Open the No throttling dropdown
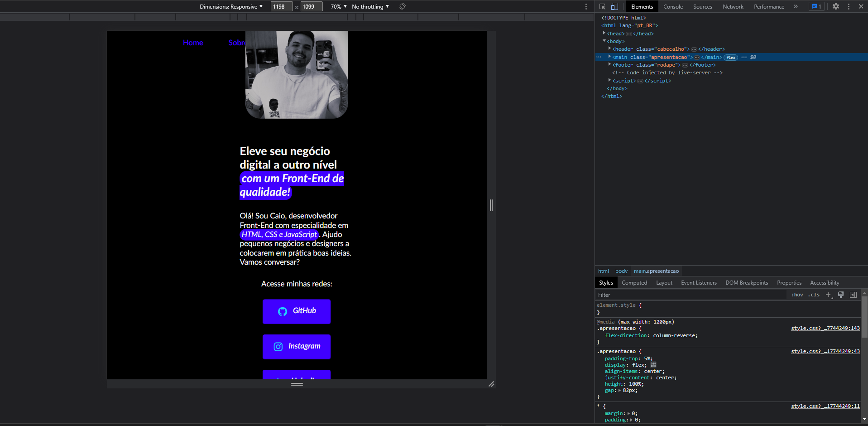The height and width of the screenshot is (426, 868). point(370,6)
